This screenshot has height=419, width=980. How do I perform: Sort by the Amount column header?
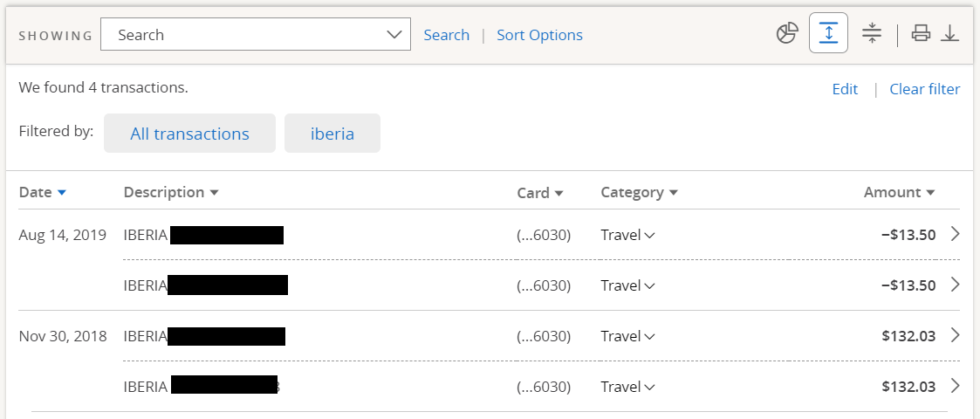[x=899, y=193]
